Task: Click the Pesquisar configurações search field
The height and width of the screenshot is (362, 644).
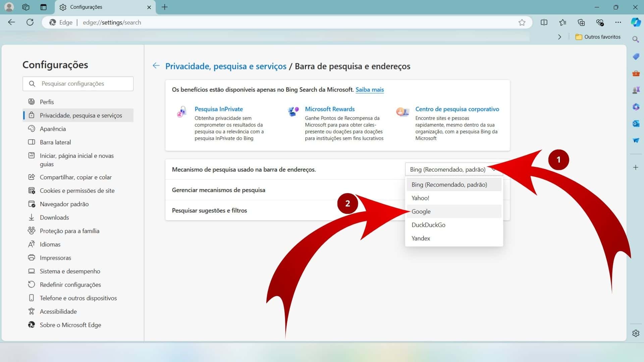Action: click(78, 84)
